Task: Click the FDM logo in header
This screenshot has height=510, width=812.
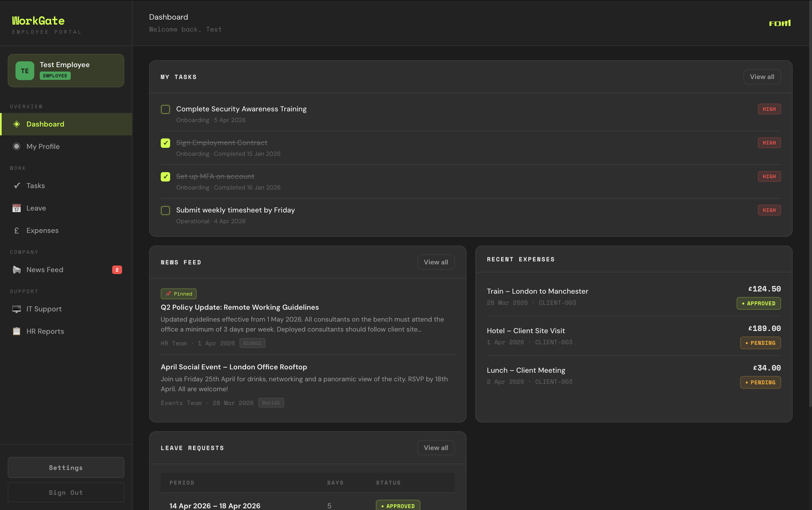Action: [780, 23]
